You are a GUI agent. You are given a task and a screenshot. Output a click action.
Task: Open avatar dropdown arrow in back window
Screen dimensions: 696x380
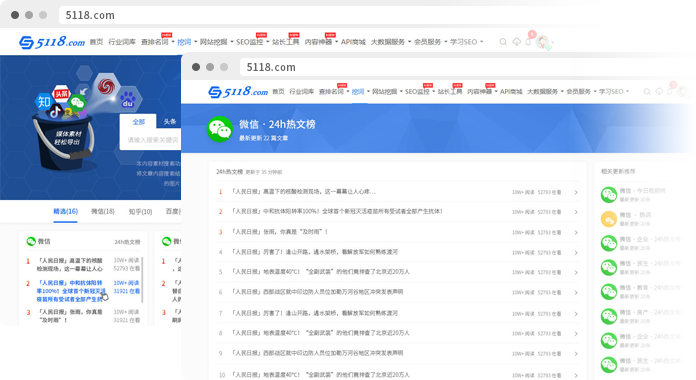pos(553,43)
